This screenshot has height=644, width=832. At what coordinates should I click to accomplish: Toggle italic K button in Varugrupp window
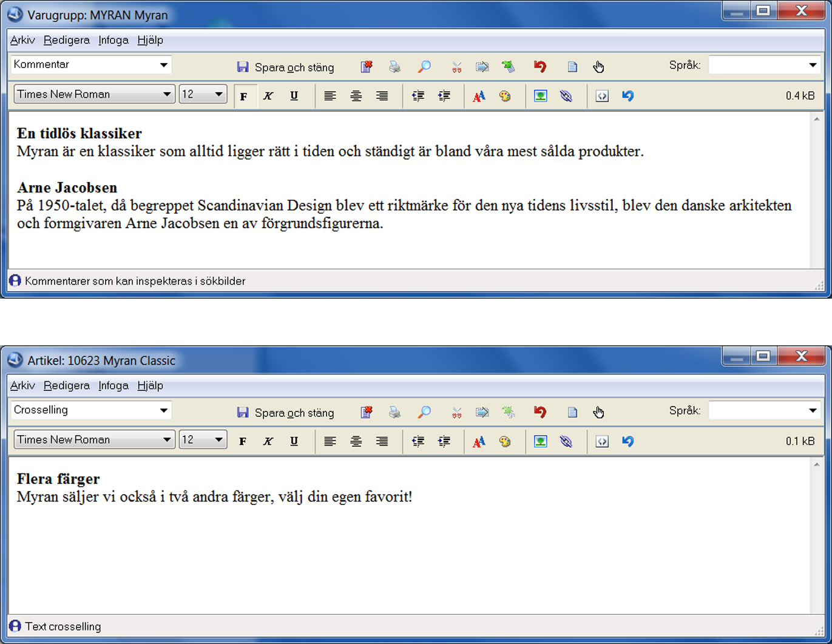tap(268, 96)
